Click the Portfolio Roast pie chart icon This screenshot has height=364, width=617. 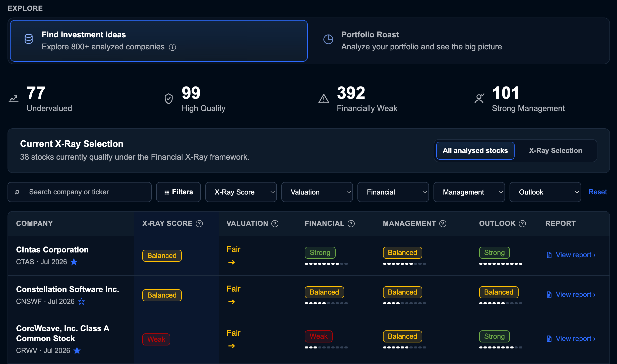tap(328, 39)
